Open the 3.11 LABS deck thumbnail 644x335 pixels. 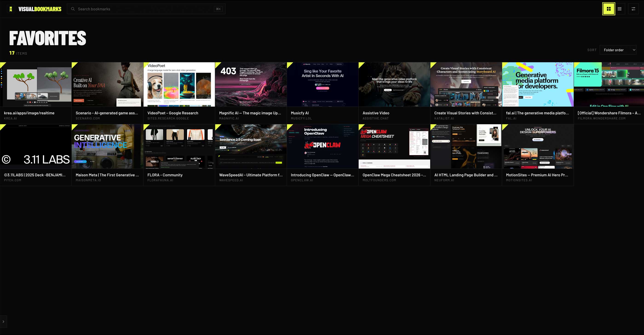36,146
